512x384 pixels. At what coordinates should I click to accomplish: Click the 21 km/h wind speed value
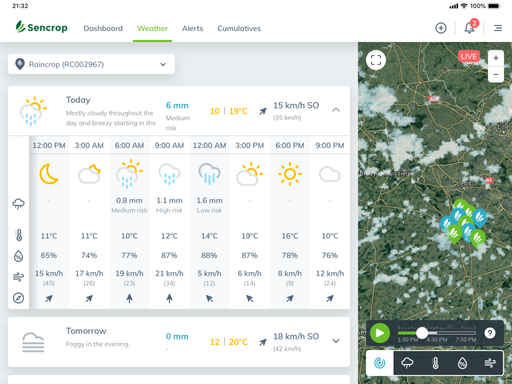(169, 273)
